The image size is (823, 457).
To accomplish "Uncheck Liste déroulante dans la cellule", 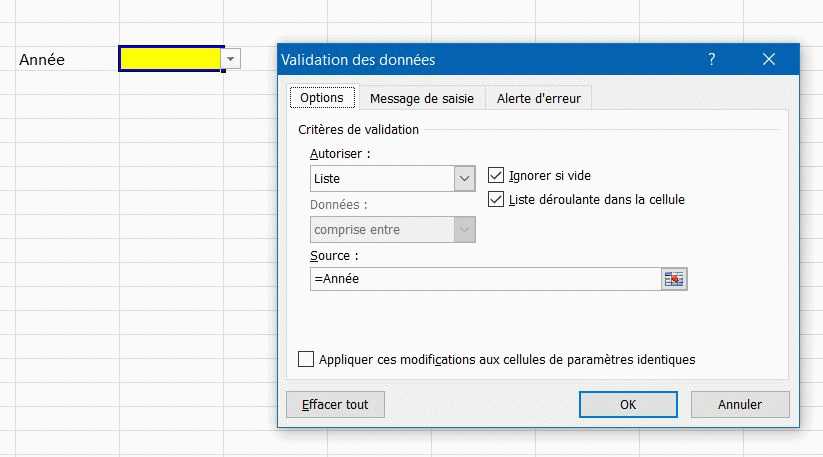I will 496,199.
